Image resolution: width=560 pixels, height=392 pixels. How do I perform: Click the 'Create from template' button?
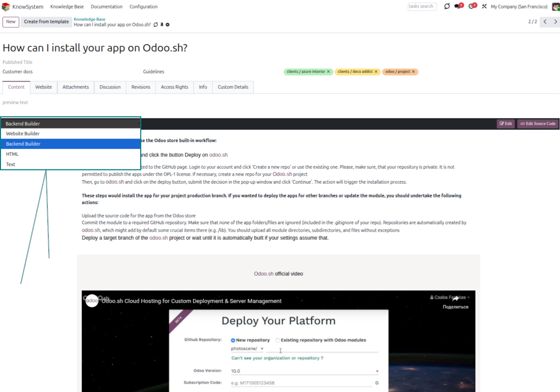(x=46, y=22)
